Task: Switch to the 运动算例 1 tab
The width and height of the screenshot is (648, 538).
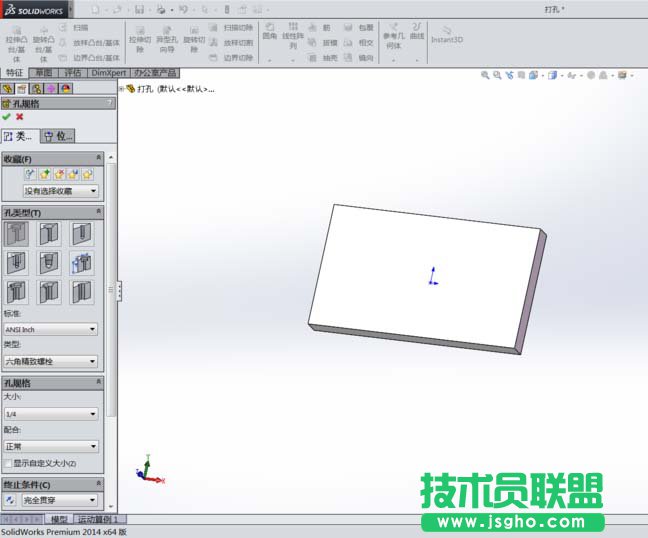Action: [99, 519]
